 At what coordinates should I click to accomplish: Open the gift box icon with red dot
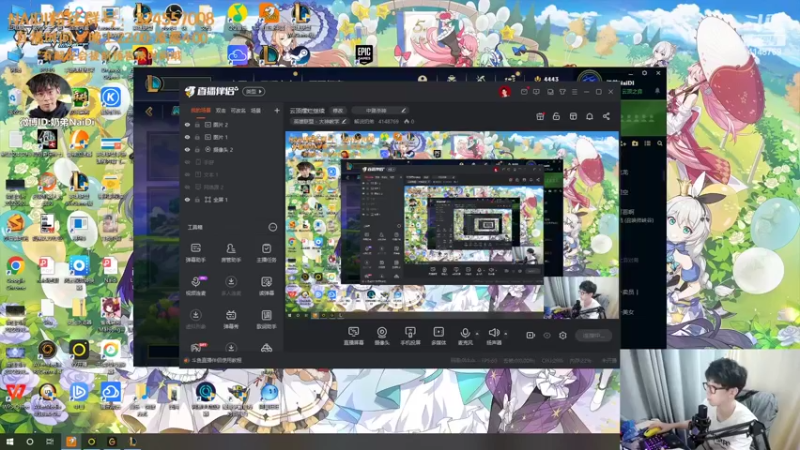(x=540, y=116)
